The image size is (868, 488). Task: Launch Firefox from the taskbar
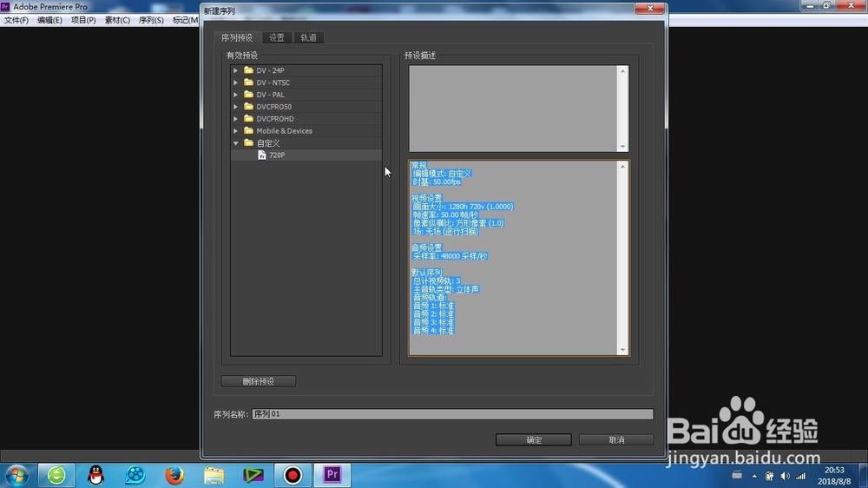pos(174,475)
